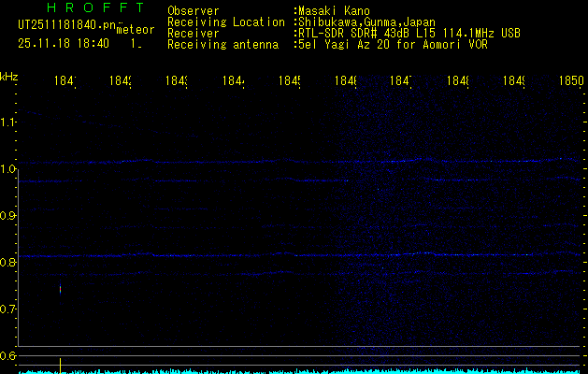Click the red meteor echo spot
The width and height of the screenshot is (588, 374).
(61, 289)
